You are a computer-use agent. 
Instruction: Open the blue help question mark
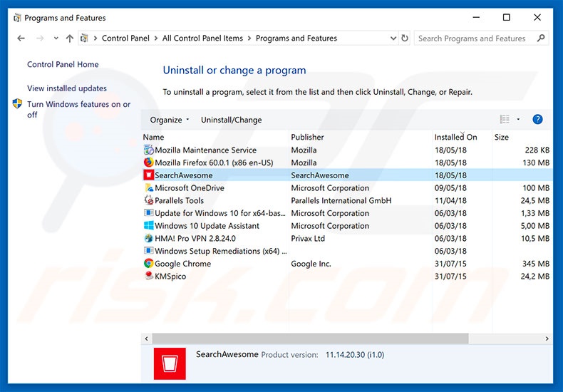click(x=537, y=119)
